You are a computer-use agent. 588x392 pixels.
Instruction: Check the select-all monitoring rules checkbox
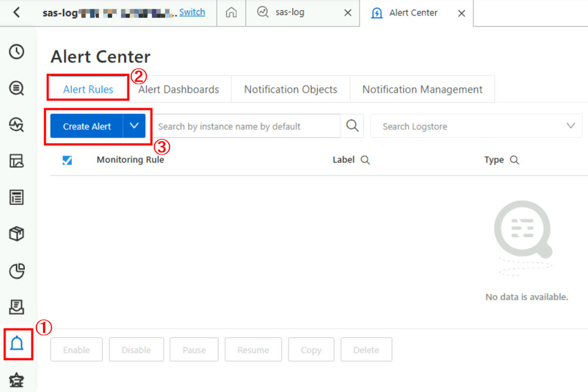[66, 160]
